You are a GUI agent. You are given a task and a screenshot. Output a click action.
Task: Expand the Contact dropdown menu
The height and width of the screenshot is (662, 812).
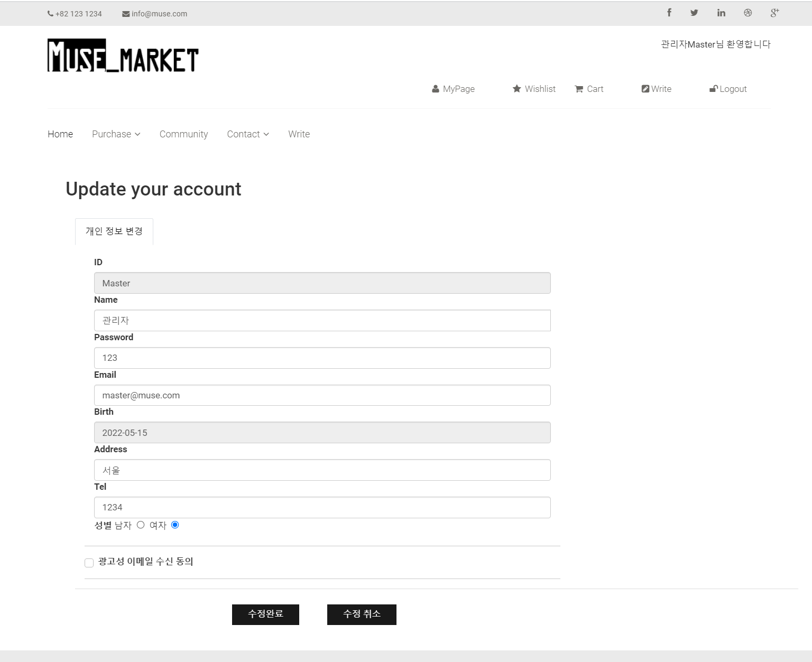(247, 134)
